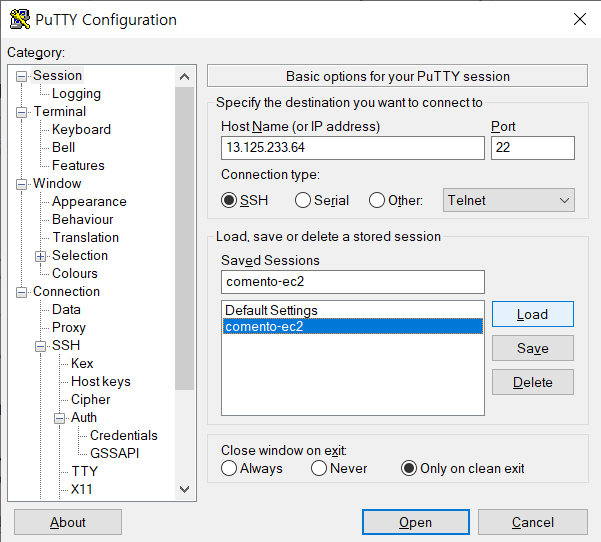Open the Features category
601x542 pixels.
(x=78, y=166)
